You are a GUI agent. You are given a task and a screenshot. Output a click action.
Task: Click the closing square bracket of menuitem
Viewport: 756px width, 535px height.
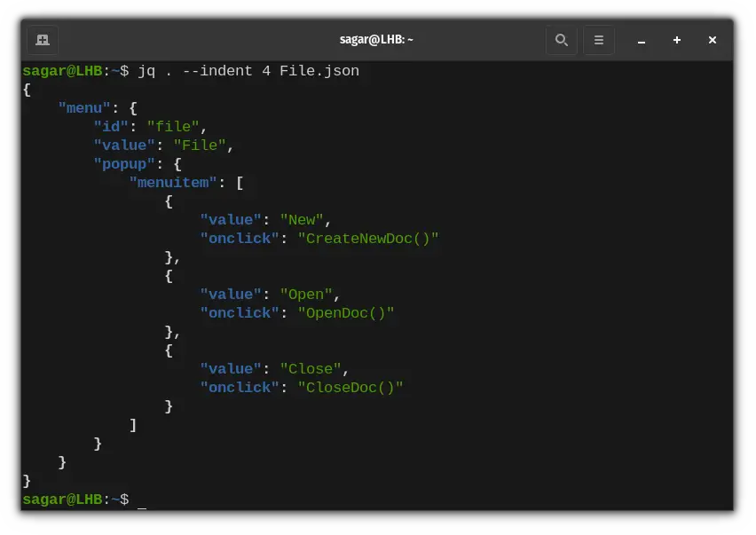pos(132,424)
